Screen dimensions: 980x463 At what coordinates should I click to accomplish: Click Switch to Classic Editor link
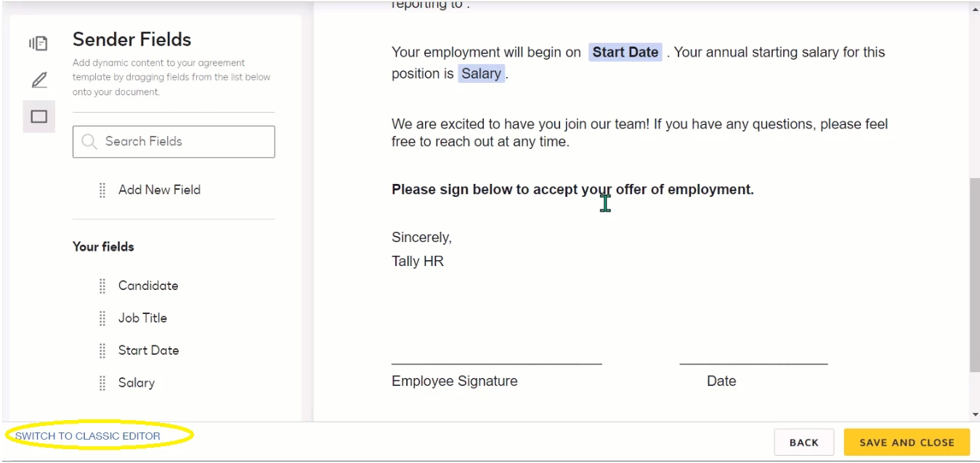point(88,436)
